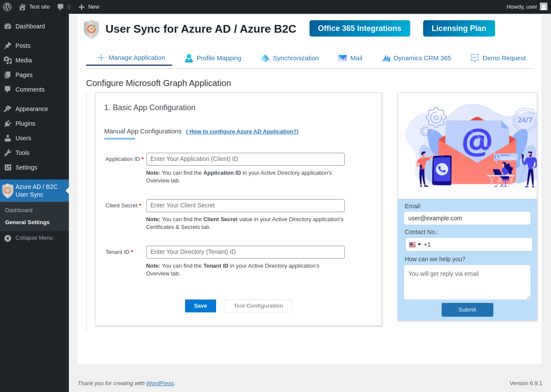
Task: Click the WordPress logo in admin bar
Action: click(7, 7)
